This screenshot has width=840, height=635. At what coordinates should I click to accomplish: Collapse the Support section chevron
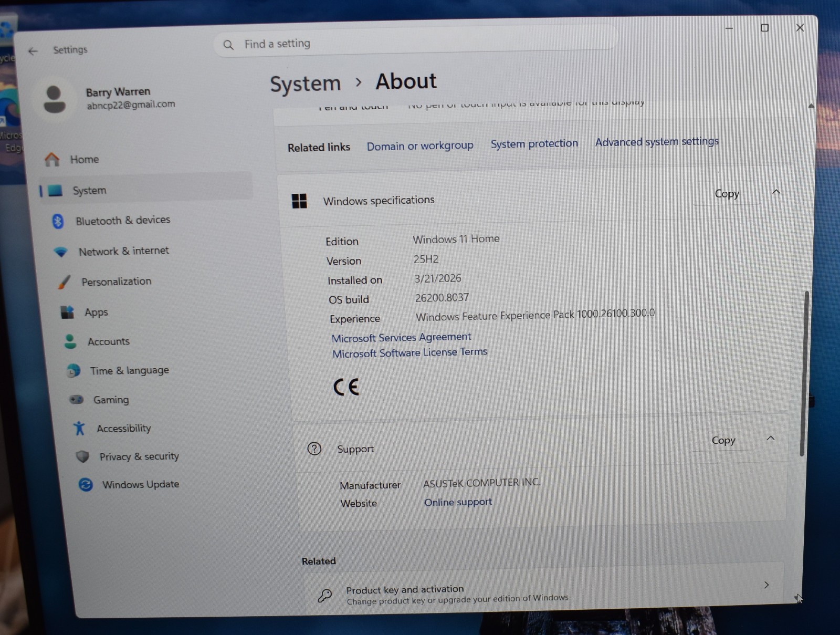click(771, 438)
